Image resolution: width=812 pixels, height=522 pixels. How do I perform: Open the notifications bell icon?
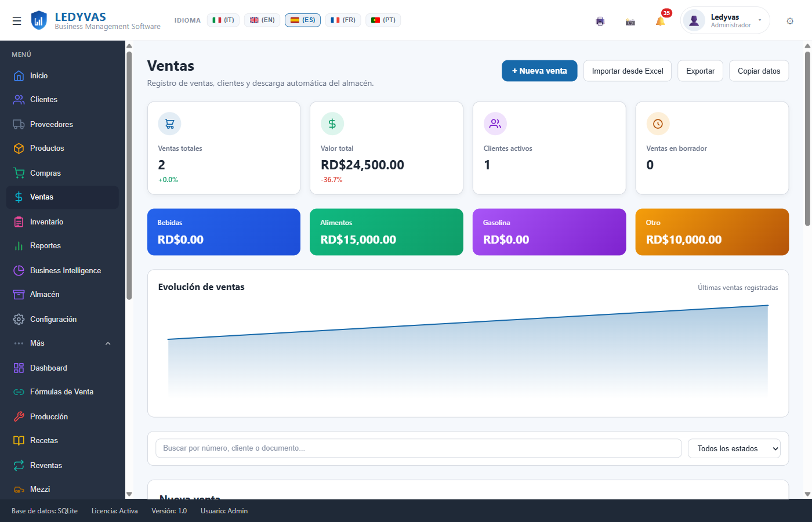pyautogui.click(x=661, y=21)
